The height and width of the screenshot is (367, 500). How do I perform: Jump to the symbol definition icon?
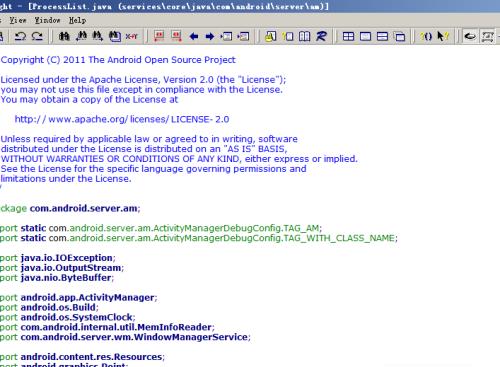click(270, 36)
